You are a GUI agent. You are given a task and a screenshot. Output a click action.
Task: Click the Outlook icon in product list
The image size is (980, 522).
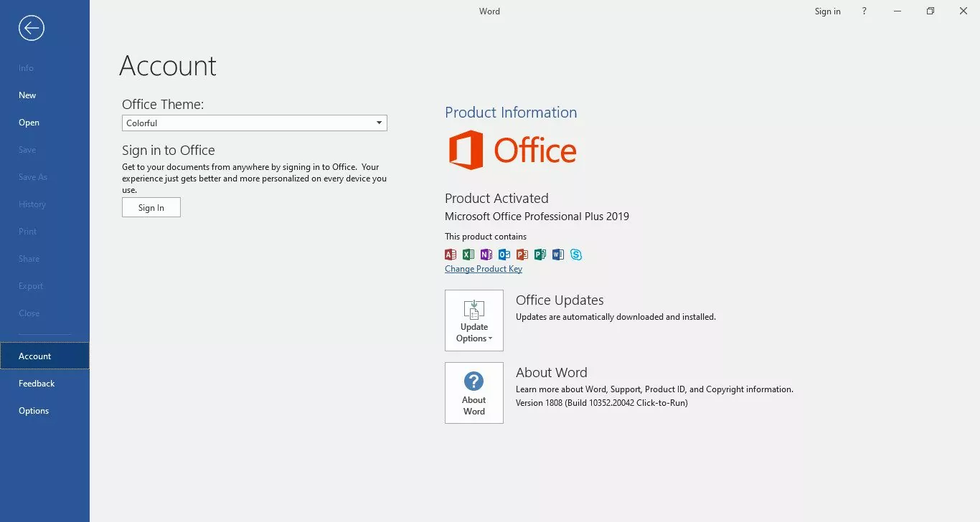[504, 255]
